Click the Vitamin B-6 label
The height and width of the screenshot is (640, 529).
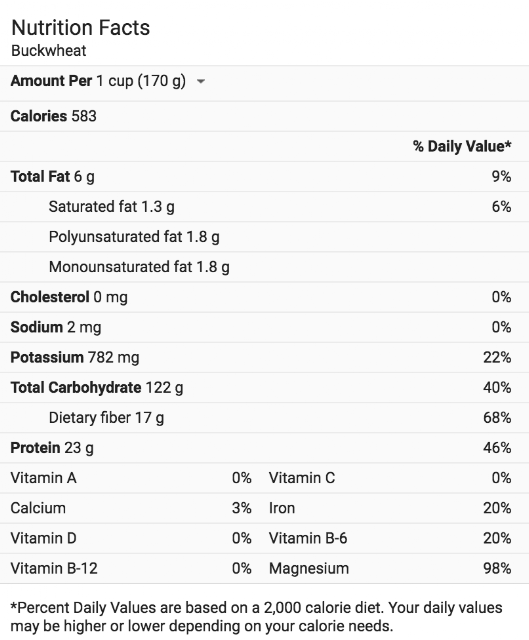pos(308,538)
